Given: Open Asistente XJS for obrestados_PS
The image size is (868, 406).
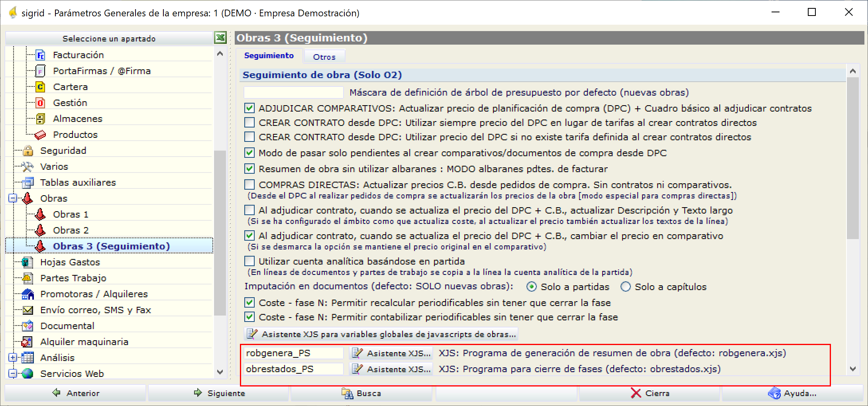Looking at the screenshot, I should 391,369.
